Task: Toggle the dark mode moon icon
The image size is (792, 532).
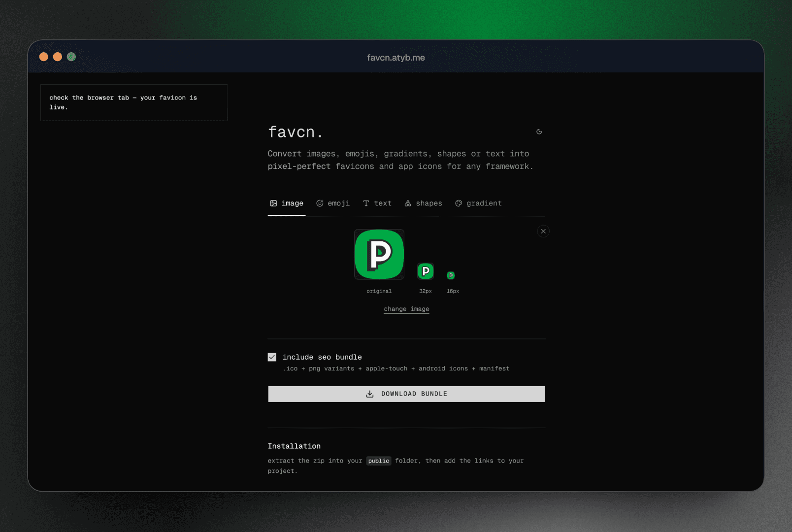Action: point(539,132)
